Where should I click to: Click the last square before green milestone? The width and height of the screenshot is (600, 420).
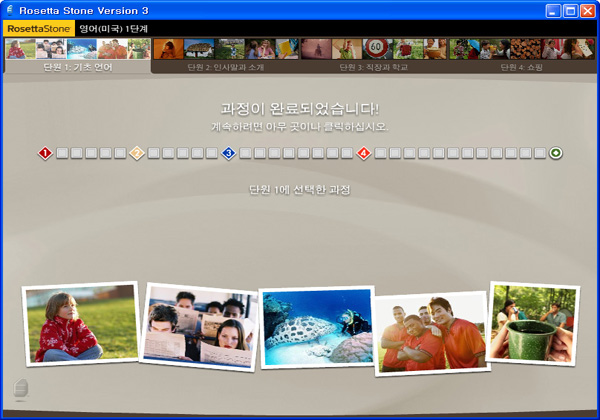click(x=540, y=153)
